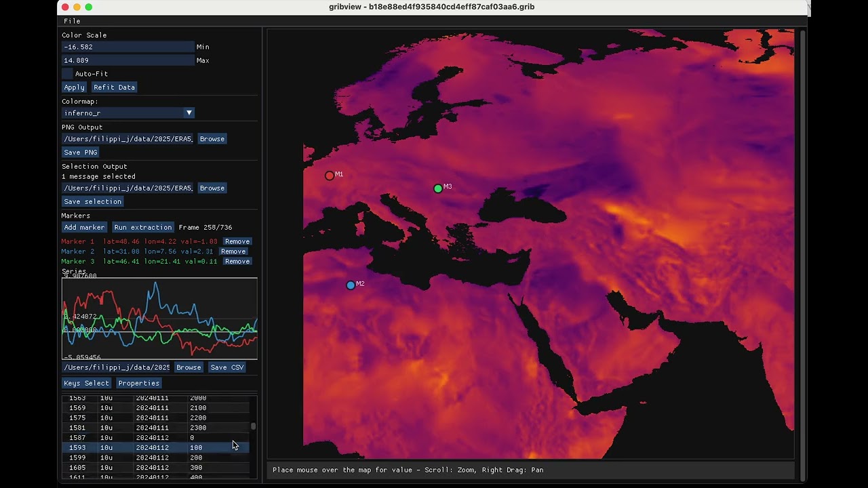Screen dimensions: 868x488
Task: Browse for the selection output path
Action: (212, 188)
